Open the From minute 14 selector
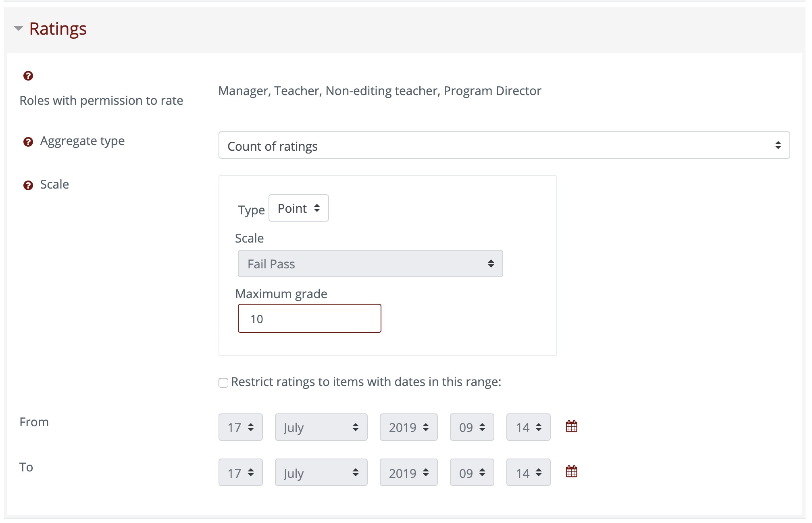Image resolution: width=812 pixels, height=523 pixels. (x=528, y=427)
